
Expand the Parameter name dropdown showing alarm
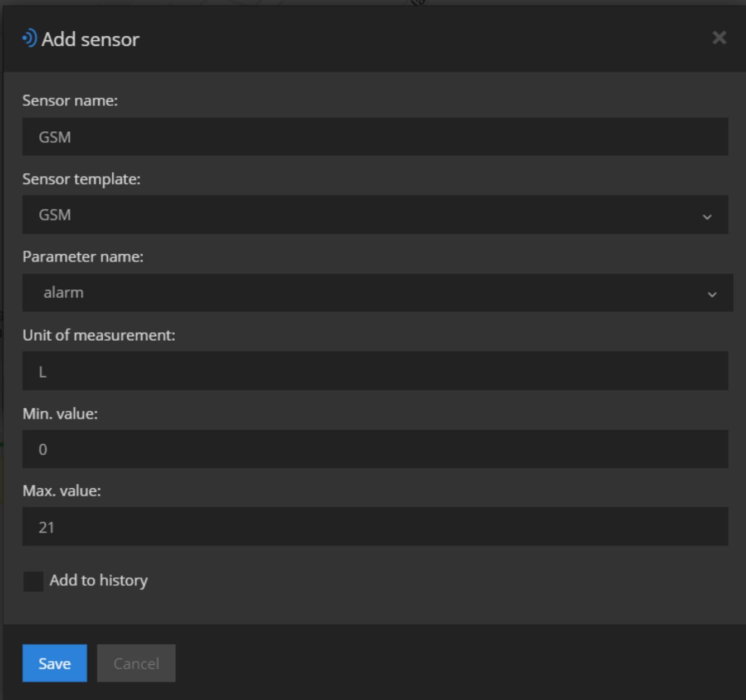coord(377,293)
